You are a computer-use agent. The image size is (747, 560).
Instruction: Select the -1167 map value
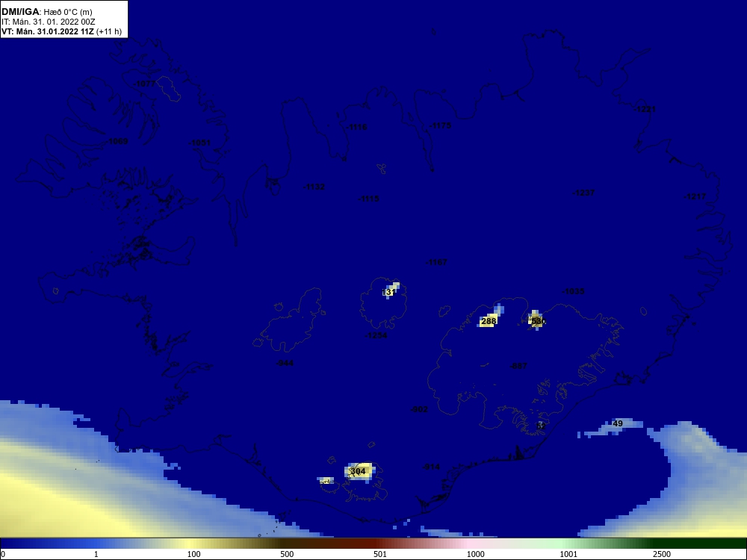tap(436, 262)
